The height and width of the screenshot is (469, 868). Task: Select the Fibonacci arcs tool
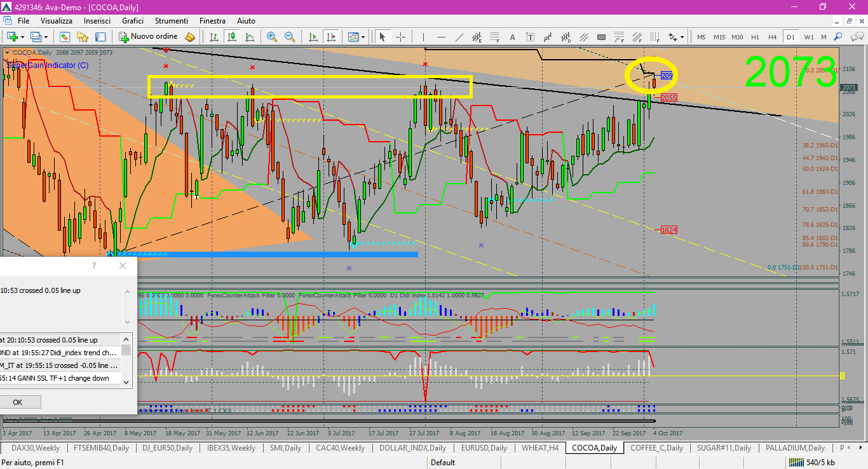tap(619, 37)
